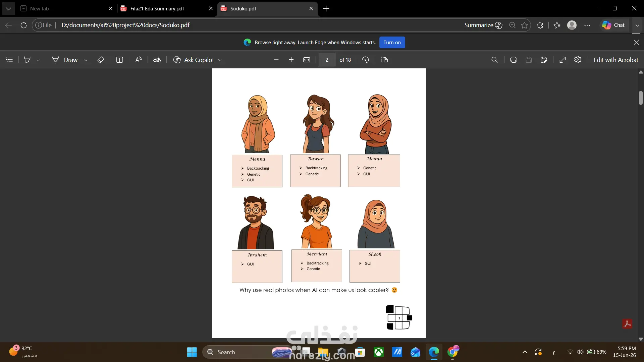Open the PDF table of contents panel

(x=9, y=60)
